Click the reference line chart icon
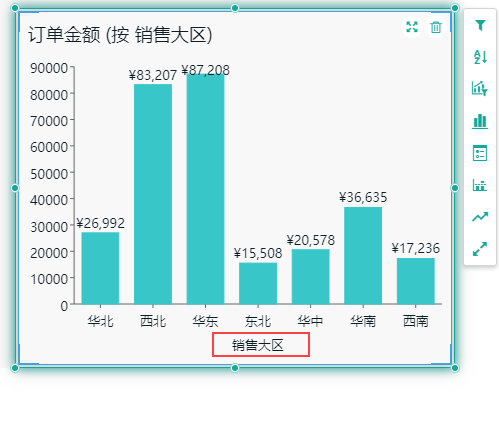This screenshot has height=422, width=499. [x=480, y=185]
